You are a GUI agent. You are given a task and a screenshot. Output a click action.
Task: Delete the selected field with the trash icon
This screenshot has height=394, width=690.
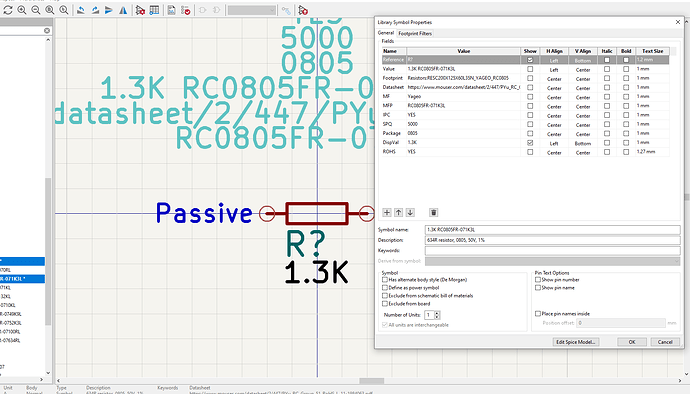433,213
